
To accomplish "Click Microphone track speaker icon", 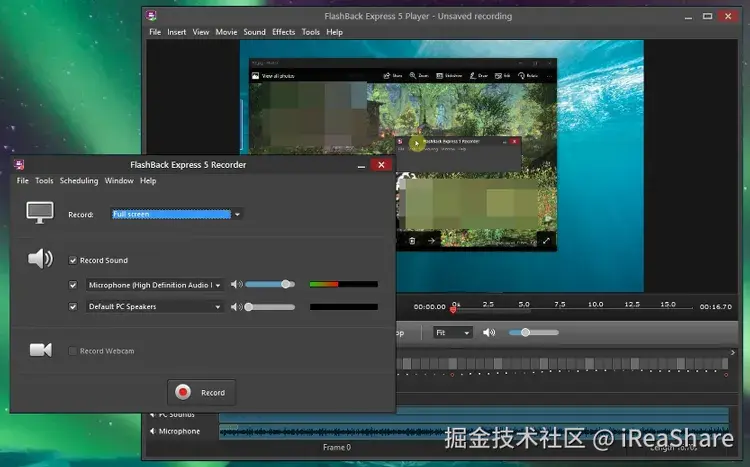I will coord(152,431).
